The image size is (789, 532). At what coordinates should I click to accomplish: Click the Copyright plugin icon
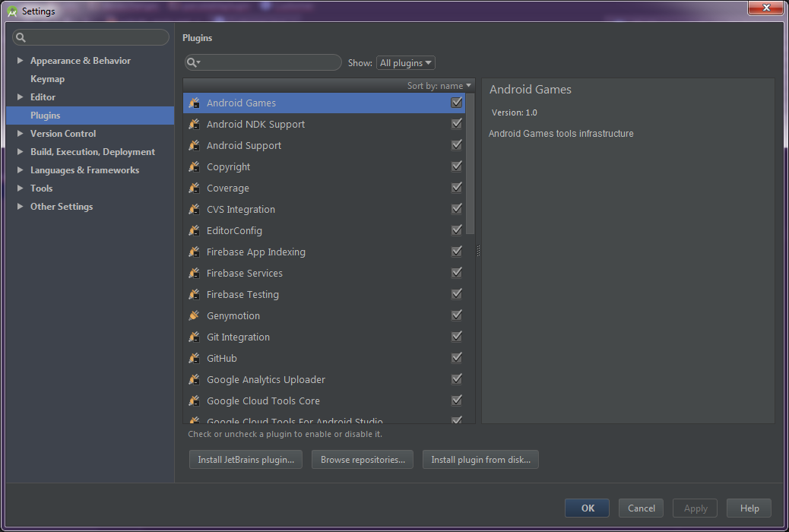coord(195,166)
